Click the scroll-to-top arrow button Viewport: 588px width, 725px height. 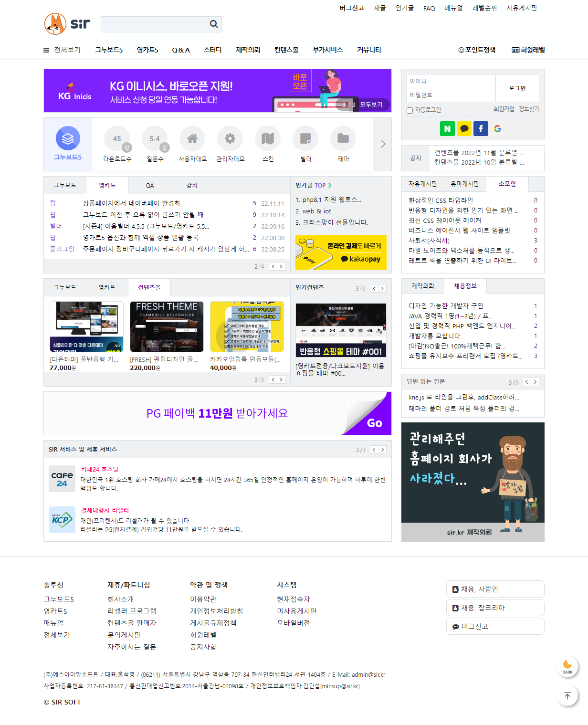pyautogui.click(x=567, y=695)
